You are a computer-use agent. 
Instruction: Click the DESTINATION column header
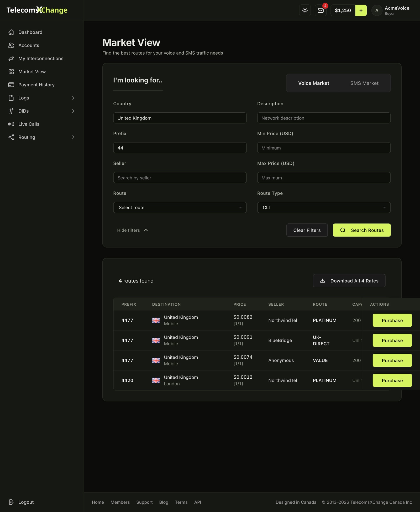click(x=166, y=304)
